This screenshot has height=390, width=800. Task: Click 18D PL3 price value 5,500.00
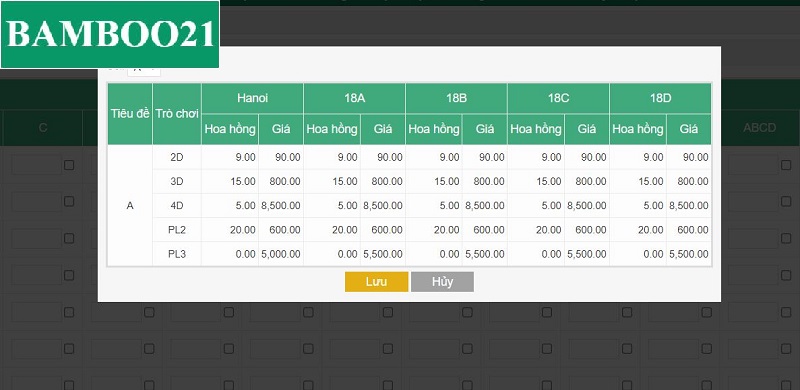click(689, 254)
